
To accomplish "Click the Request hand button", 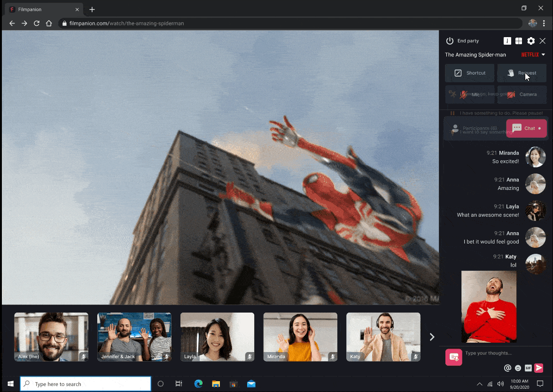I will coord(522,73).
